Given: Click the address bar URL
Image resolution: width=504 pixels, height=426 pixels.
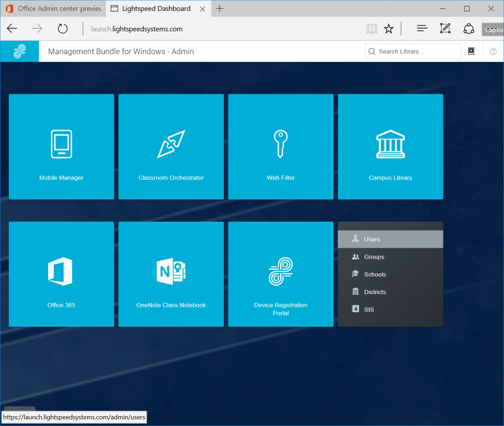Looking at the screenshot, I should tap(137, 29).
